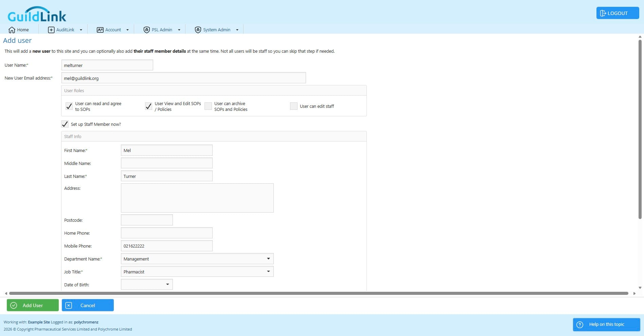
Task: Open the Job Title dropdown
Action: pos(268,272)
